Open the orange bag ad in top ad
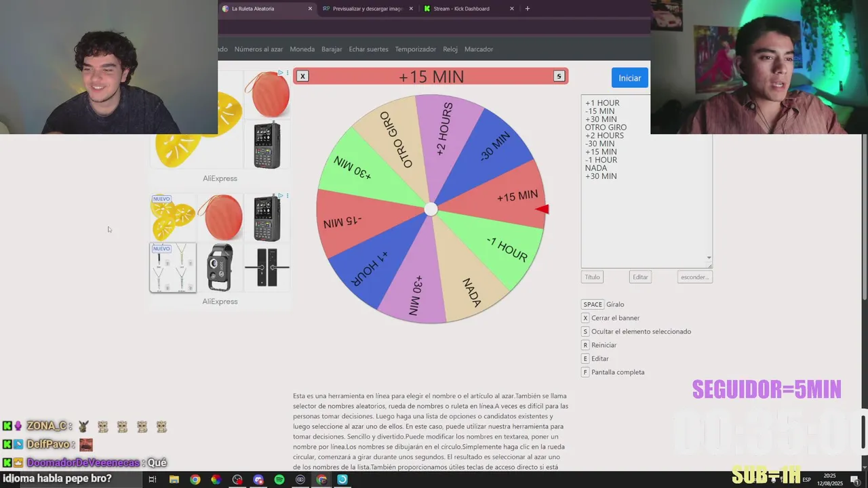The height and width of the screenshot is (488, 868). 267,95
